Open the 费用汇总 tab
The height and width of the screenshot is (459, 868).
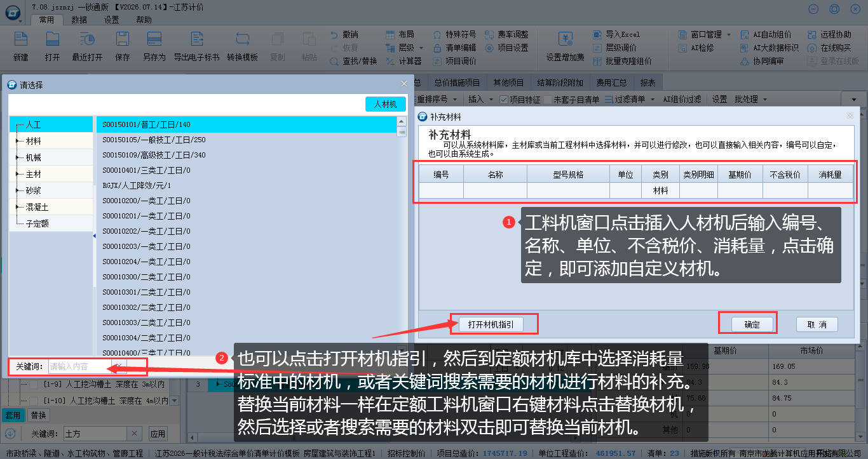tap(611, 83)
